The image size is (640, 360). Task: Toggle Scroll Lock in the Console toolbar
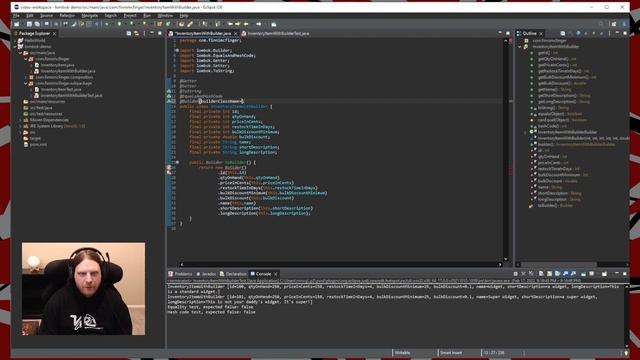point(549,274)
